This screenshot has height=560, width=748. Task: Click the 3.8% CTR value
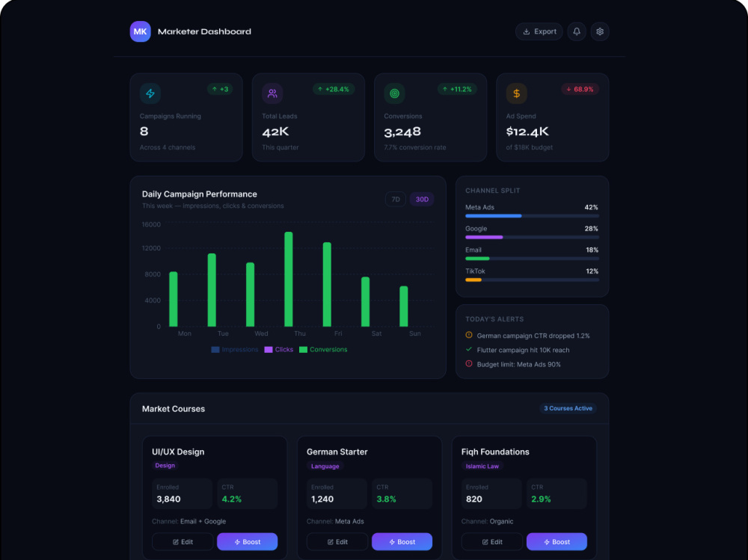(387, 499)
